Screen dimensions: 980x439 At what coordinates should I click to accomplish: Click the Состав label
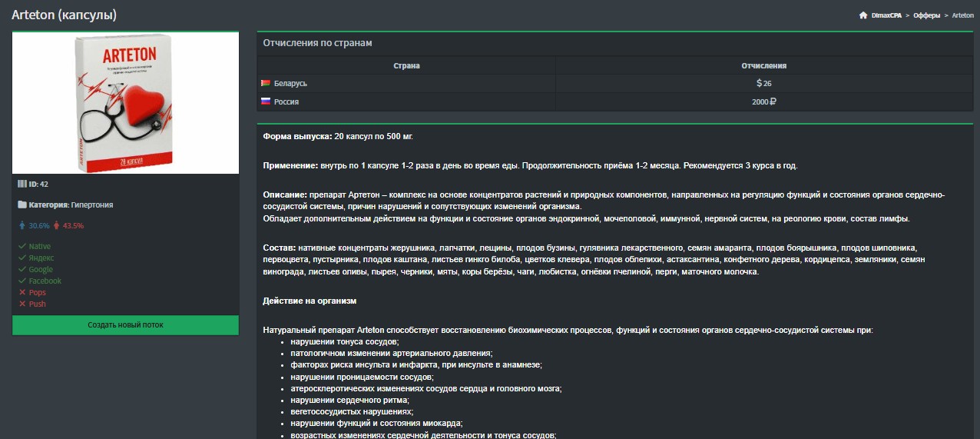(278, 248)
